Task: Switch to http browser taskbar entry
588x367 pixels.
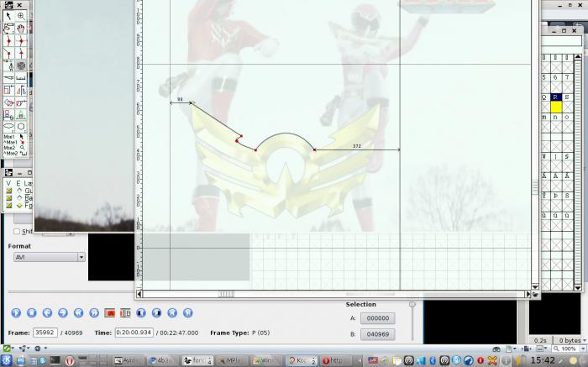Action: 336,360
